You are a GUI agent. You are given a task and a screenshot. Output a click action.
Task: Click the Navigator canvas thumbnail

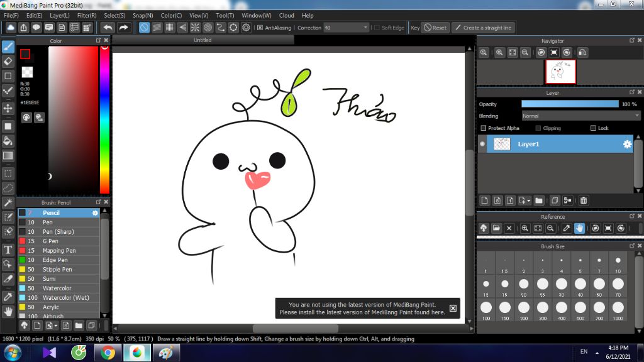click(x=560, y=72)
